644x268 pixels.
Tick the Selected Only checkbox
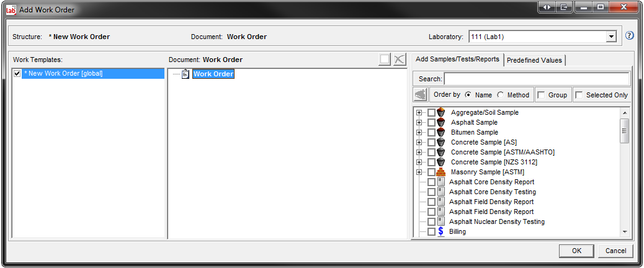579,95
